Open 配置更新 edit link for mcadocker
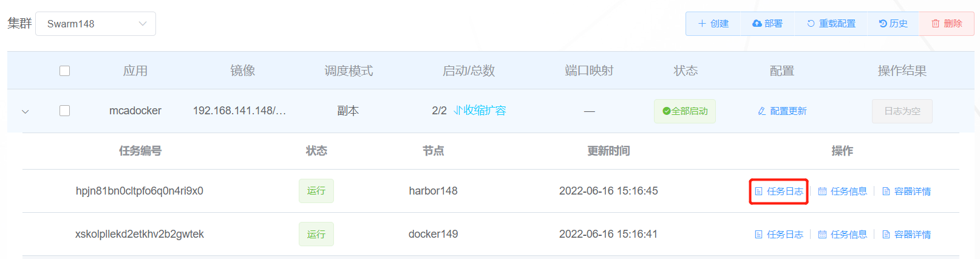 pyautogui.click(x=782, y=111)
